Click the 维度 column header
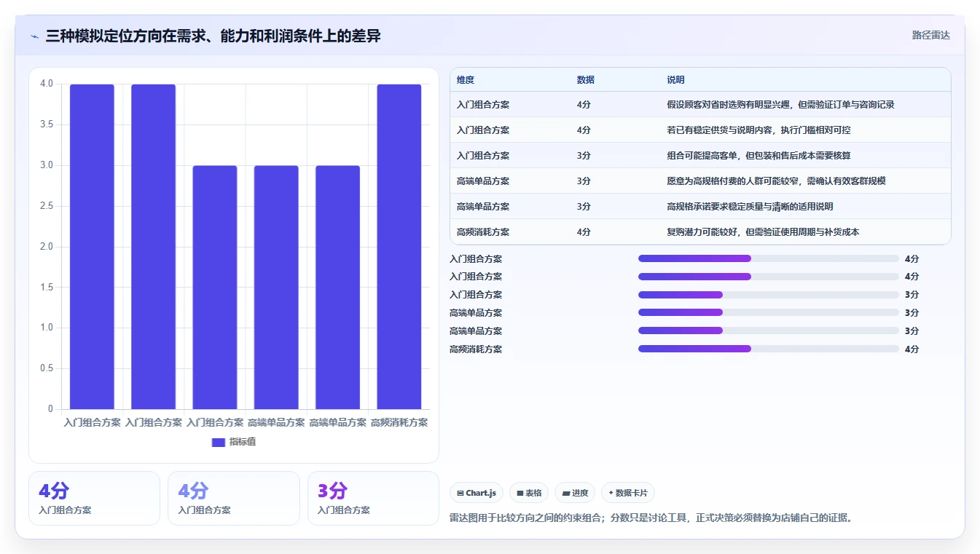 click(466, 80)
